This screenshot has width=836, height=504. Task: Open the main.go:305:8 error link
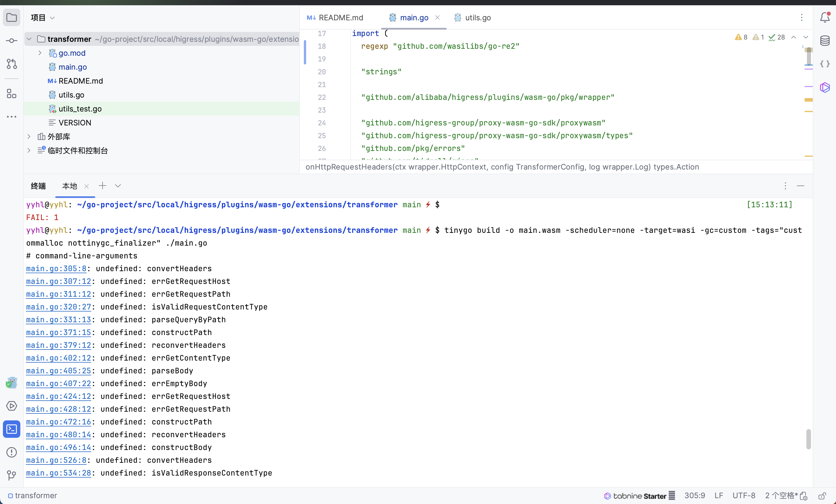[x=56, y=269]
